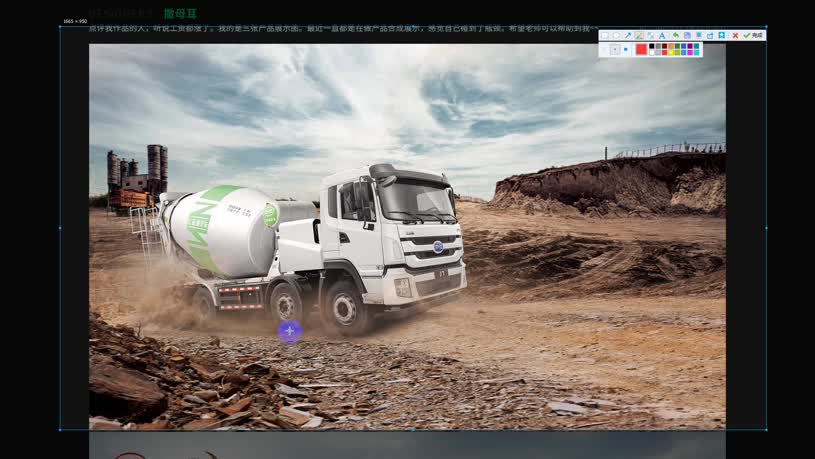Pick the purple color swatch
Screen dimensions: 815x459
pos(690,46)
